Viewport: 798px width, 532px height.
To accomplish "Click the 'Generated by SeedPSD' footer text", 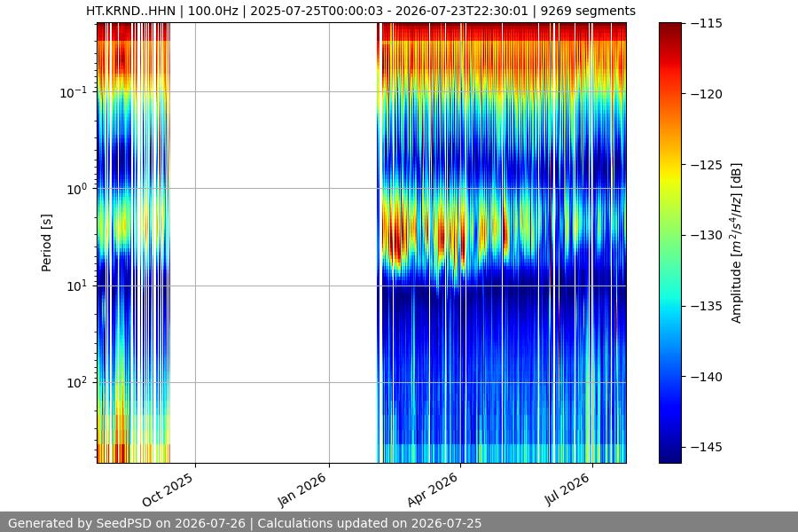I will [x=245, y=523].
